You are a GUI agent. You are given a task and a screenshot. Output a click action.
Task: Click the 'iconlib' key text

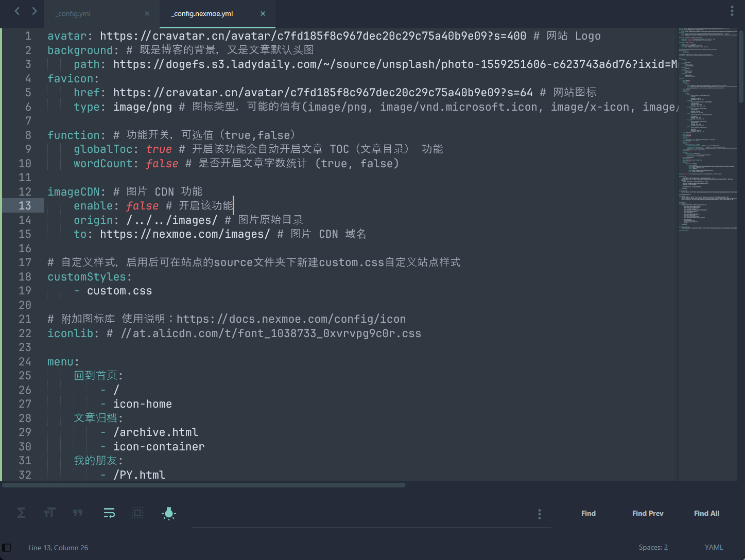point(70,334)
